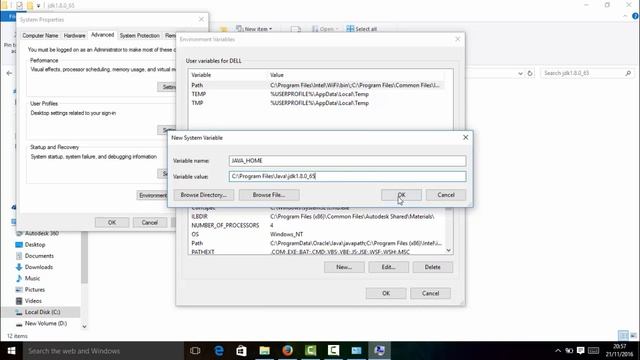The image size is (640, 360).
Task: Click the taskbar search box
Action: (x=103, y=351)
